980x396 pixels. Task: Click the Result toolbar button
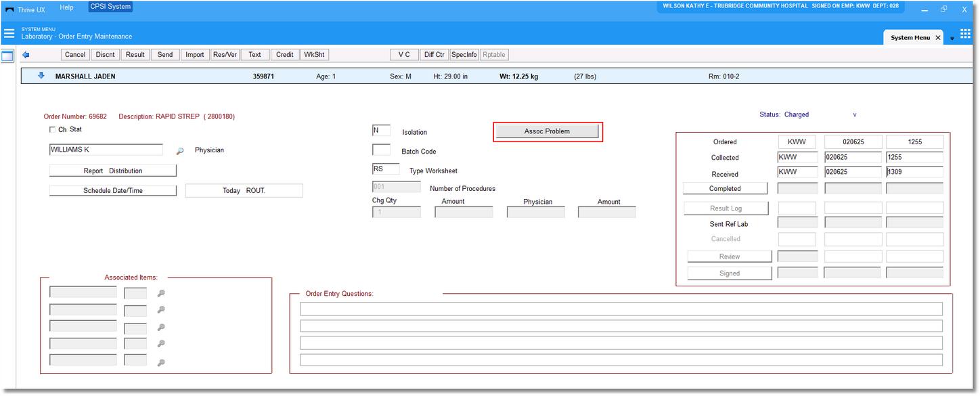click(135, 55)
